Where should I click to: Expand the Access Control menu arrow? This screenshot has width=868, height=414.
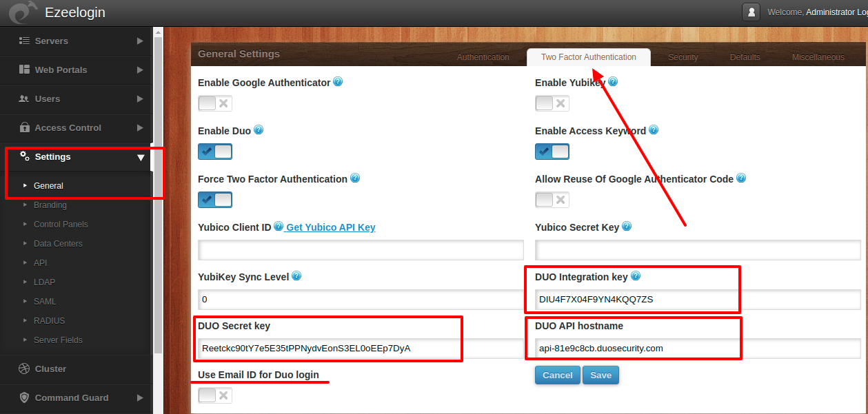pyautogui.click(x=140, y=127)
